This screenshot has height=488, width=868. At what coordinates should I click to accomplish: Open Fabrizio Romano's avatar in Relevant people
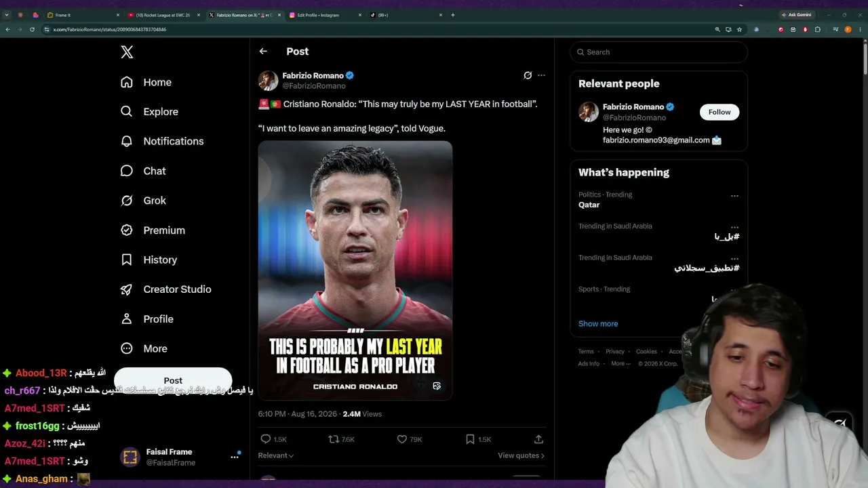point(589,112)
